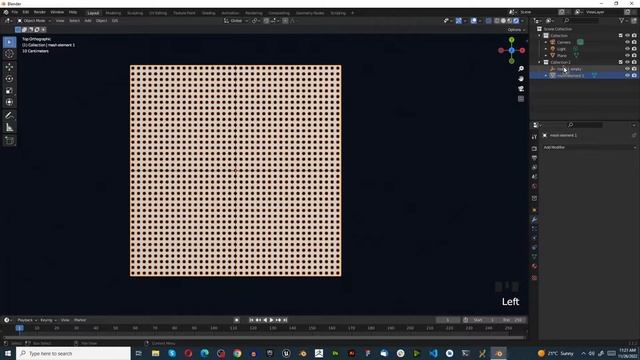Select the Annotate tool
The width and height of the screenshot is (640, 360).
click(x=9, y=116)
